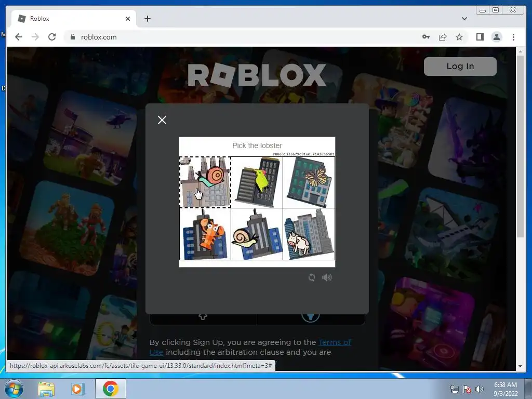
Task: Switch to audio challenge speaker icon
Action: 327,277
